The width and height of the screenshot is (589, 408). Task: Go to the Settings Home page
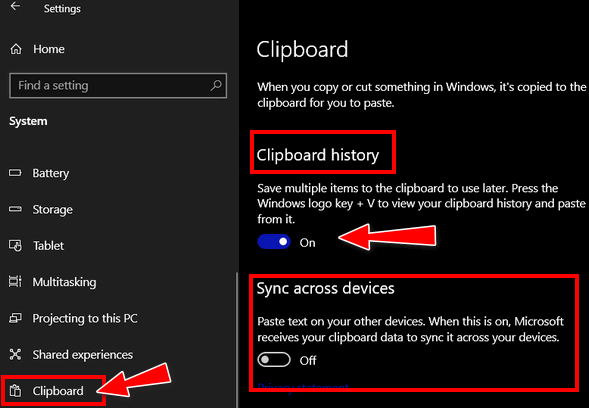click(48, 49)
